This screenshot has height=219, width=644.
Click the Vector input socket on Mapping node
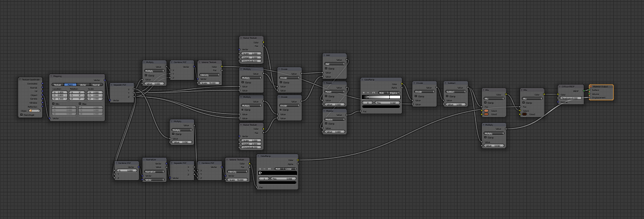[49, 118]
